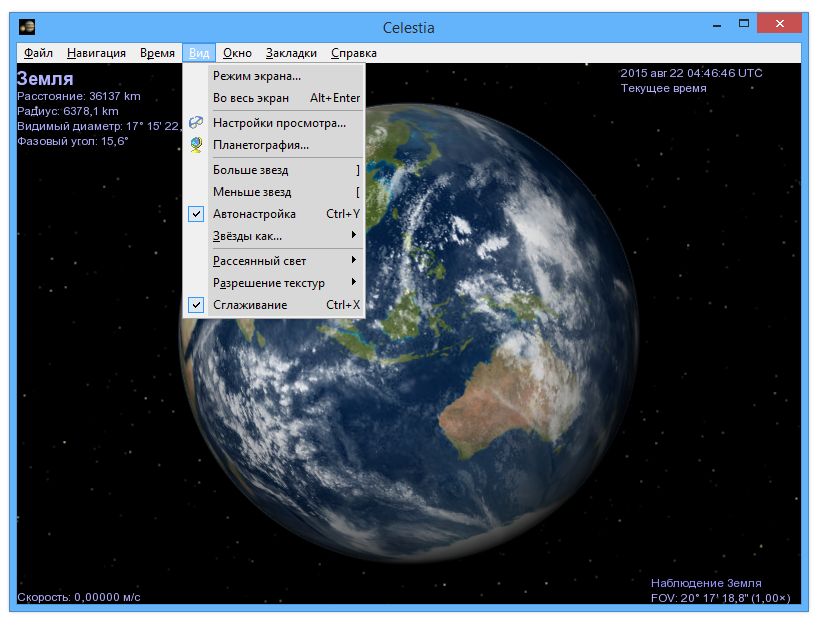
Task: Click the Скорость: 0,00000 м/с readout
Action: coord(78,597)
